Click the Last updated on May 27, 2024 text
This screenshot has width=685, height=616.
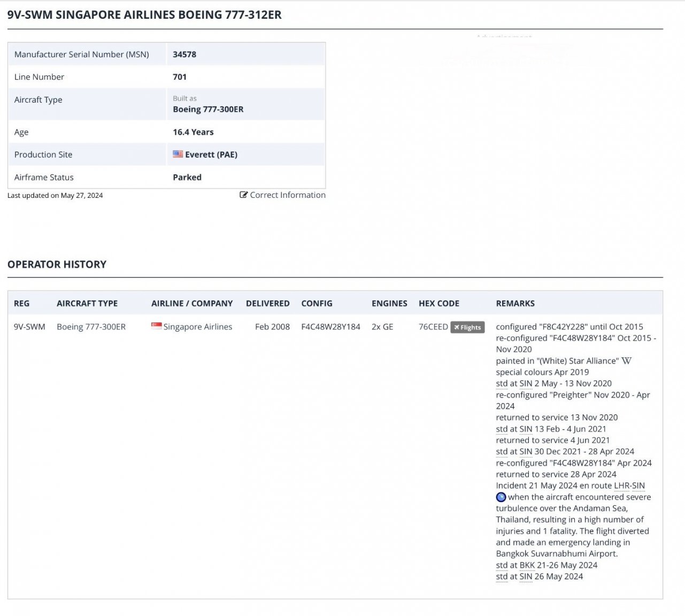pos(55,196)
